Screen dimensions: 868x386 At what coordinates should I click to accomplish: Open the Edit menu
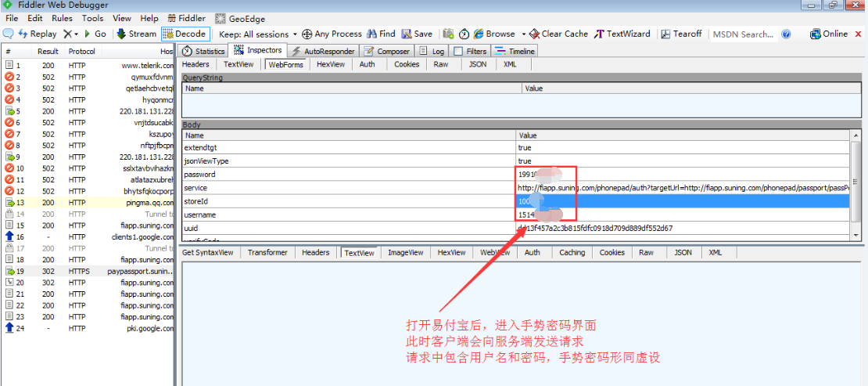(x=35, y=18)
